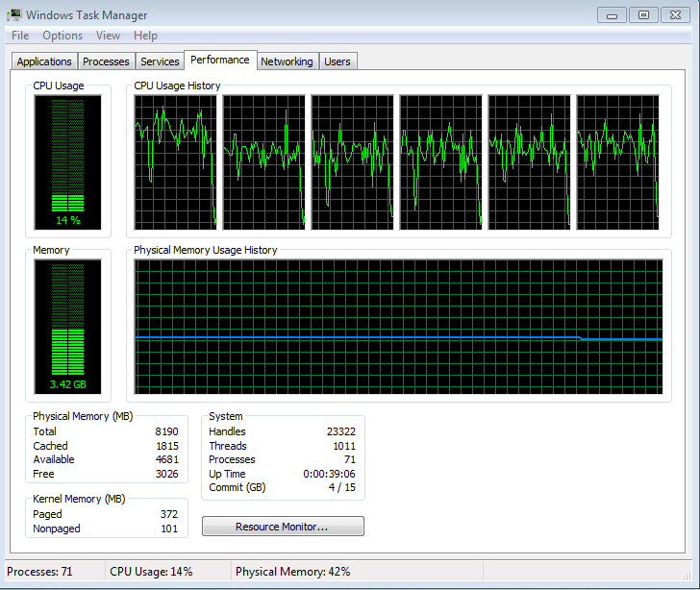The height and width of the screenshot is (590, 700).
Task: Switch to the Applications tab
Action: point(44,61)
